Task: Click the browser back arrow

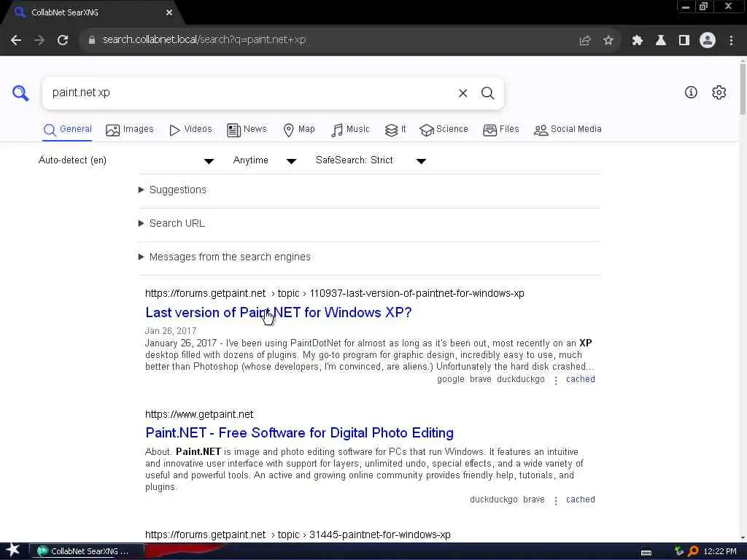Action: click(16, 40)
